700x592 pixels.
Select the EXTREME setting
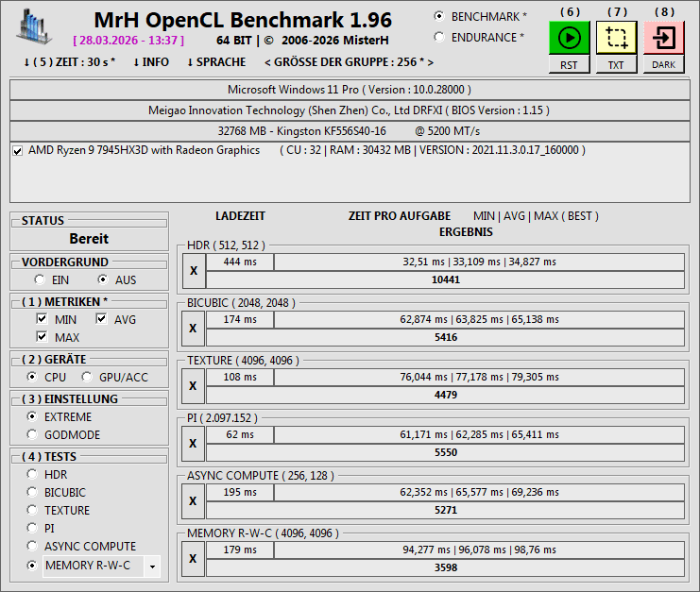pyautogui.click(x=32, y=416)
